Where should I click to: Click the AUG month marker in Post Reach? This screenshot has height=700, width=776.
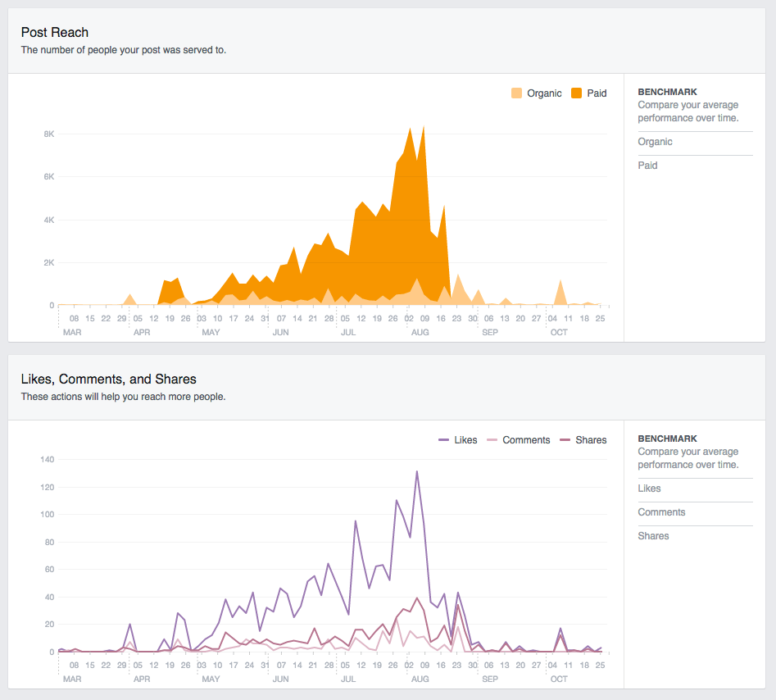420,333
